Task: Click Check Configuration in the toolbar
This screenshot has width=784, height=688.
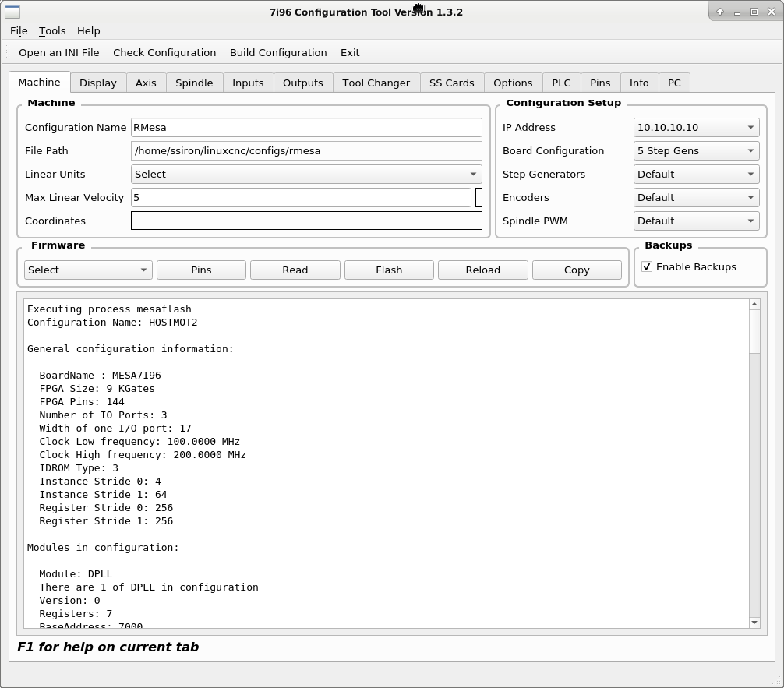Action: pos(164,52)
